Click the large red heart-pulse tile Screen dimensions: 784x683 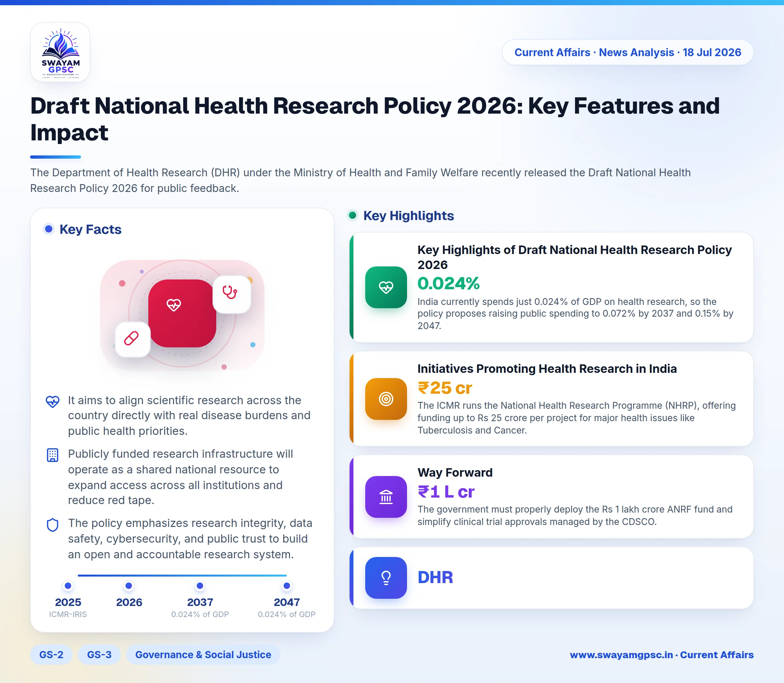pos(182,313)
